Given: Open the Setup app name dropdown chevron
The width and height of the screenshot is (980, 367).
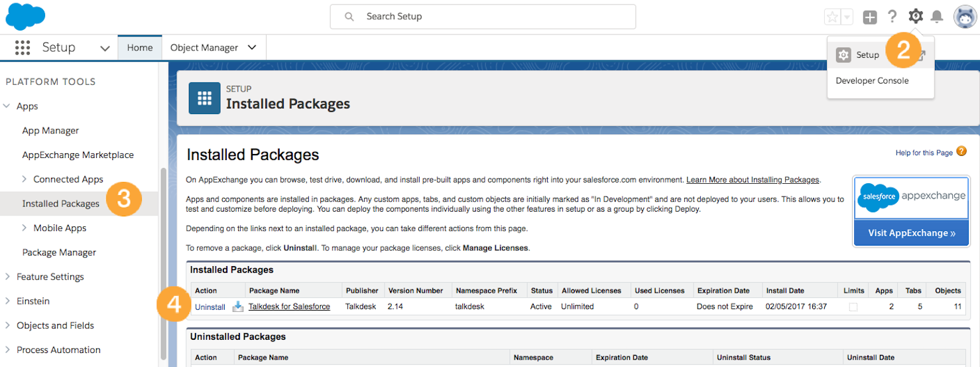Looking at the screenshot, I should tap(105, 48).
